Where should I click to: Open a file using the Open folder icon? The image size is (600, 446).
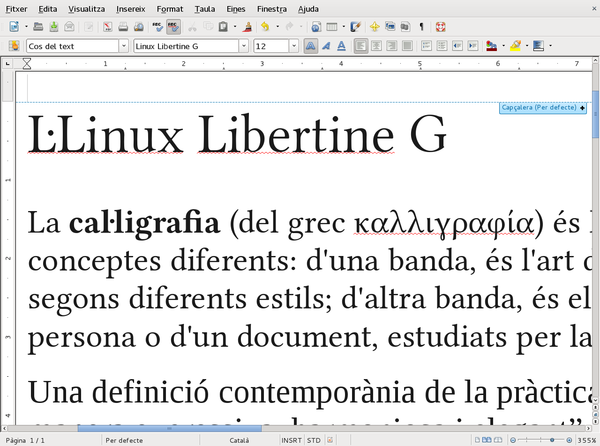pos(38,27)
